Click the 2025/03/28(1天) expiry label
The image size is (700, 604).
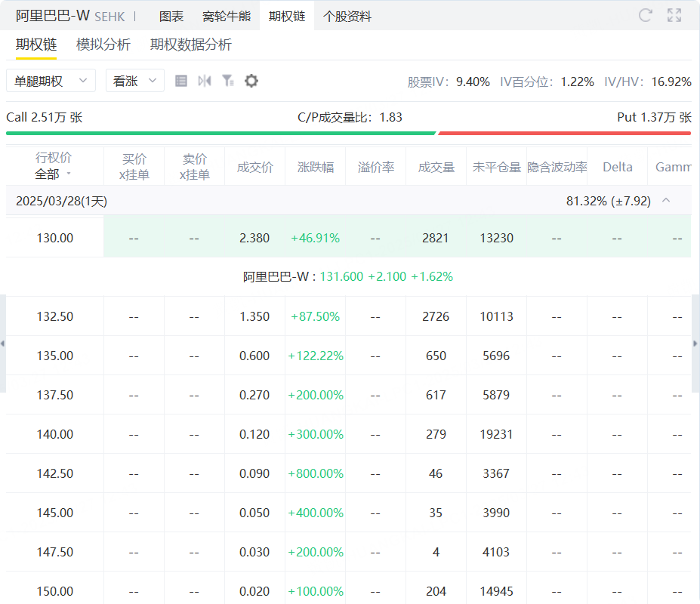pos(62,201)
